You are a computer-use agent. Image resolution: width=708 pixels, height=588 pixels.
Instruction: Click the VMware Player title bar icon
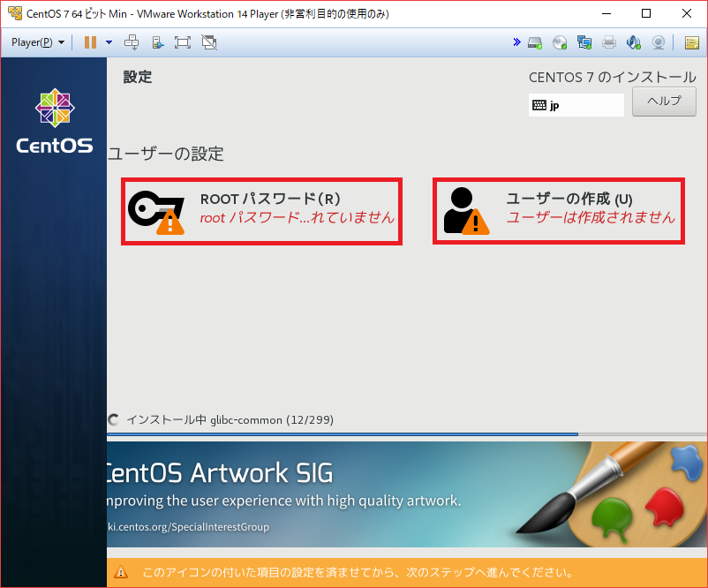(15, 13)
